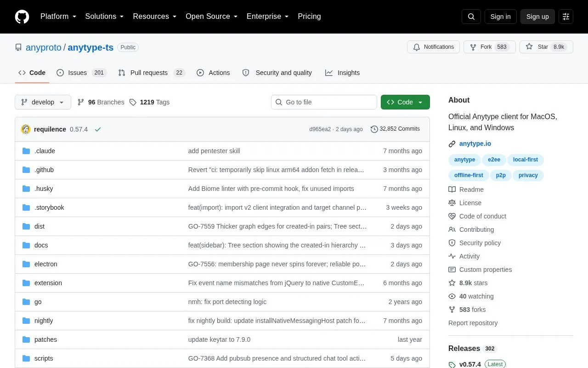Click the Go to file search field

324,102
